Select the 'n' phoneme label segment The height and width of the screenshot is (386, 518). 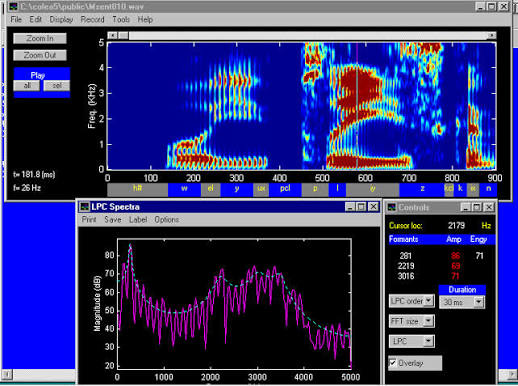(x=488, y=189)
